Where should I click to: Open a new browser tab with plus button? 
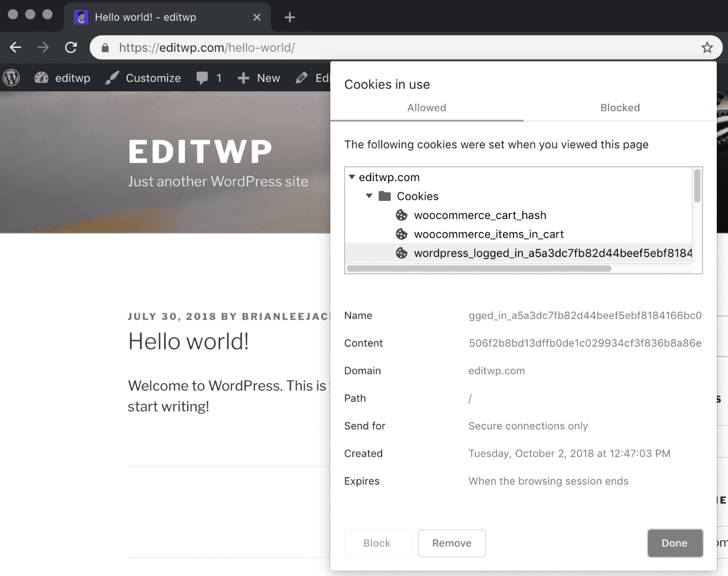[x=289, y=17]
